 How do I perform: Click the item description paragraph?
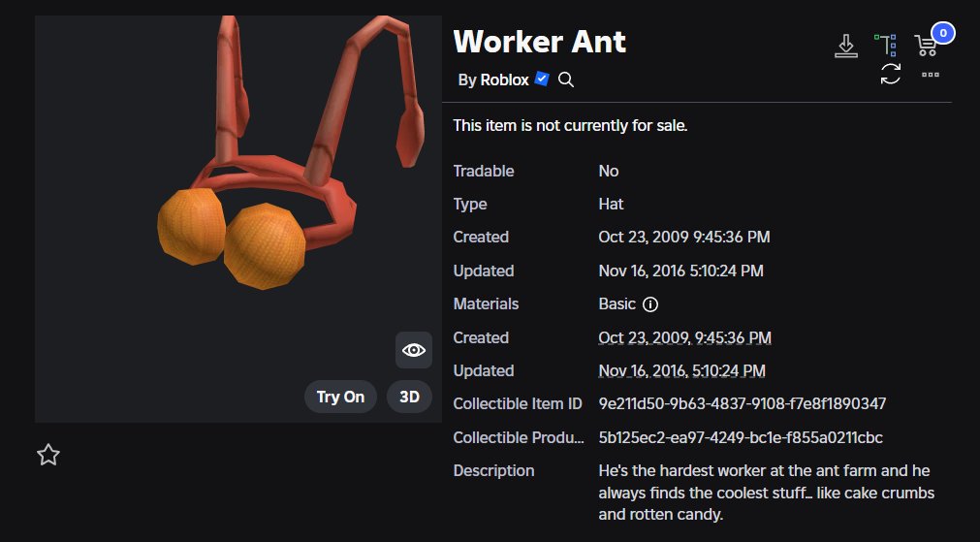[766, 493]
